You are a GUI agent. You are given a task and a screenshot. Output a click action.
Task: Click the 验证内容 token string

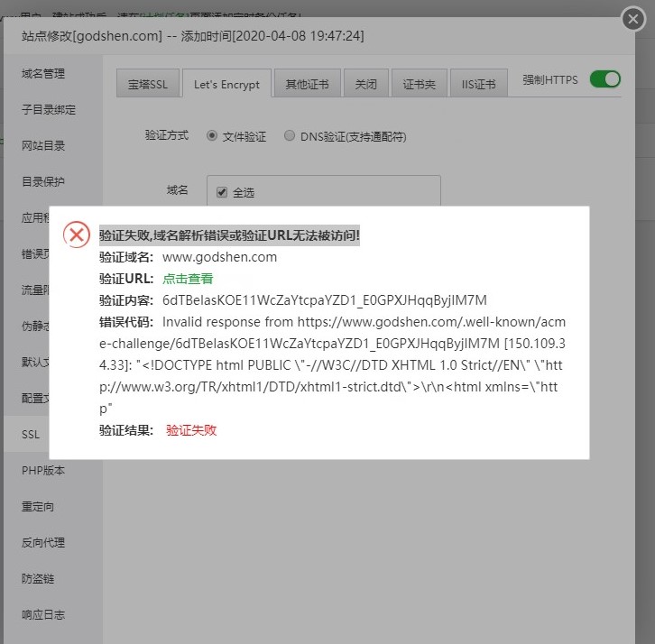tap(325, 300)
